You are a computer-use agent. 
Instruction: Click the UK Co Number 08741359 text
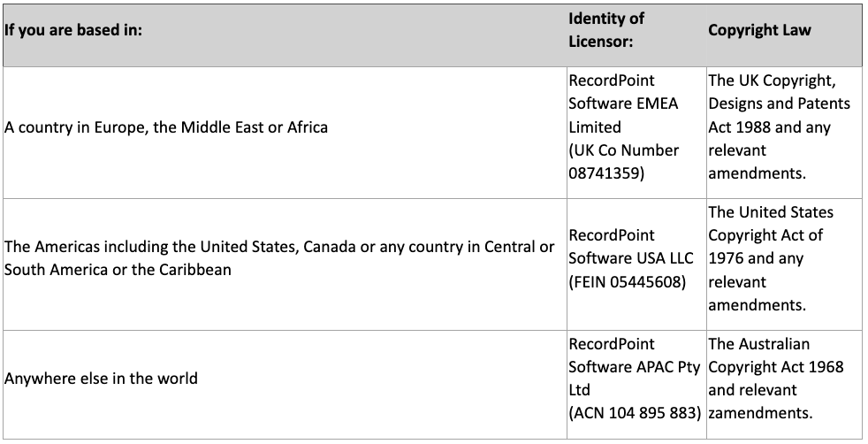pos(622,162)
